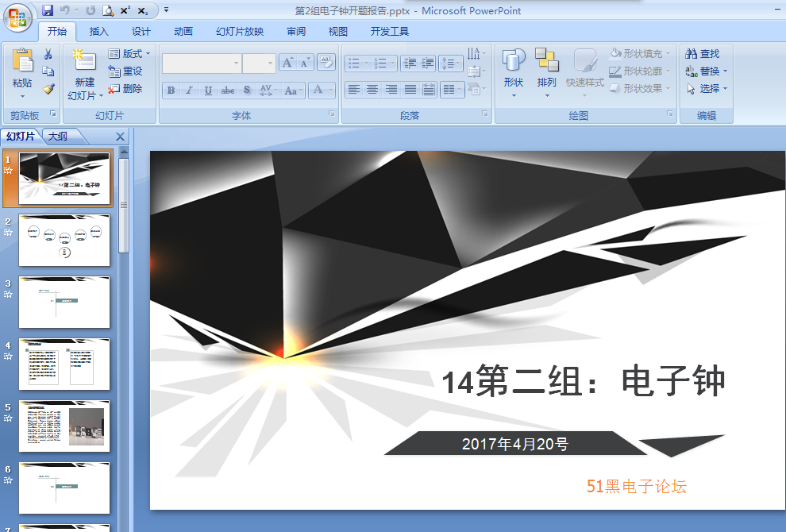Switch to the 大纲 outline pane tab

pos(58,137)
